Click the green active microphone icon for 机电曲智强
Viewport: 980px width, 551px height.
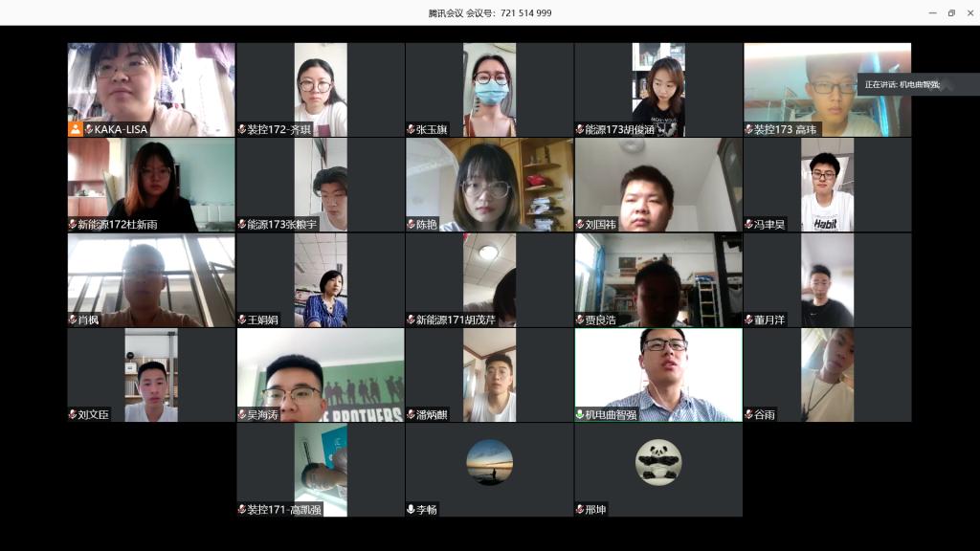[x=580, y=415]
